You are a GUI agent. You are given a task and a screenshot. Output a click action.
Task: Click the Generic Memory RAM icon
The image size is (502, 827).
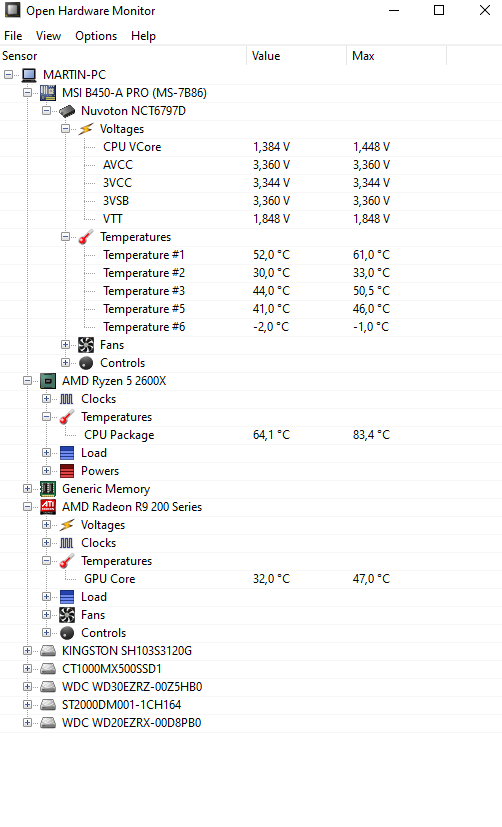click(47, 489)
